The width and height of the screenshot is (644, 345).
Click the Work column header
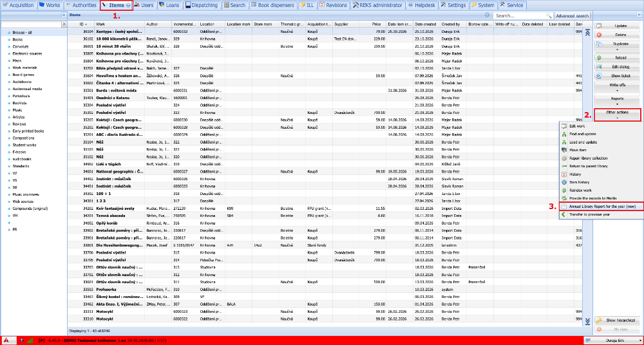point(120,24)
